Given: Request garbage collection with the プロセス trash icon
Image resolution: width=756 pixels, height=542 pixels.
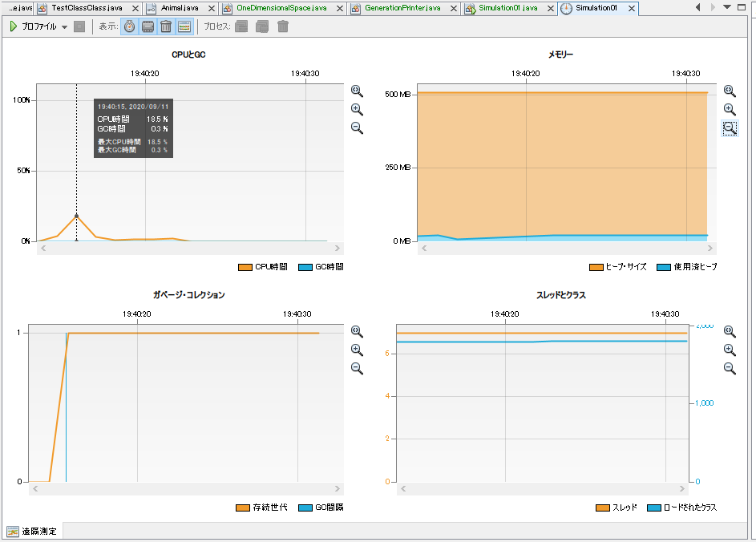Looking at the screenshot, I should tap(283, 26).
